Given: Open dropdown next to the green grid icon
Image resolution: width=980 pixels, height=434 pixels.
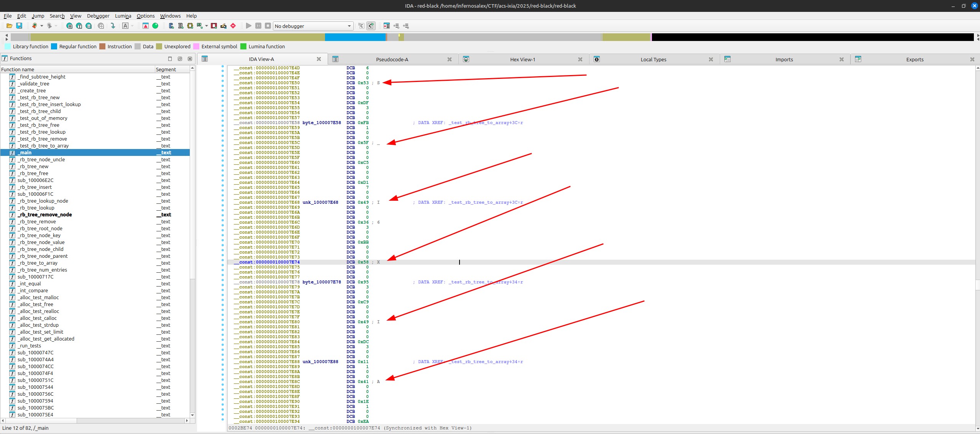Looking at the screenshot, I should (207, 26).
